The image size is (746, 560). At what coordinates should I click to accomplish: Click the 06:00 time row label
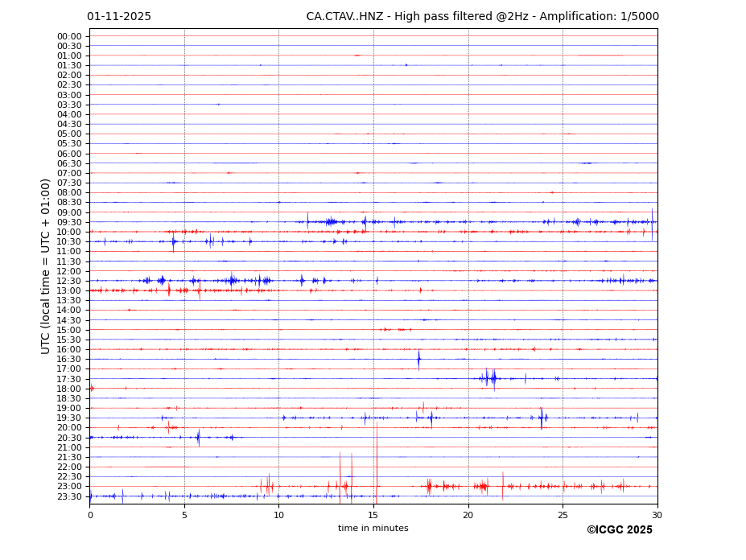point(69,154)
